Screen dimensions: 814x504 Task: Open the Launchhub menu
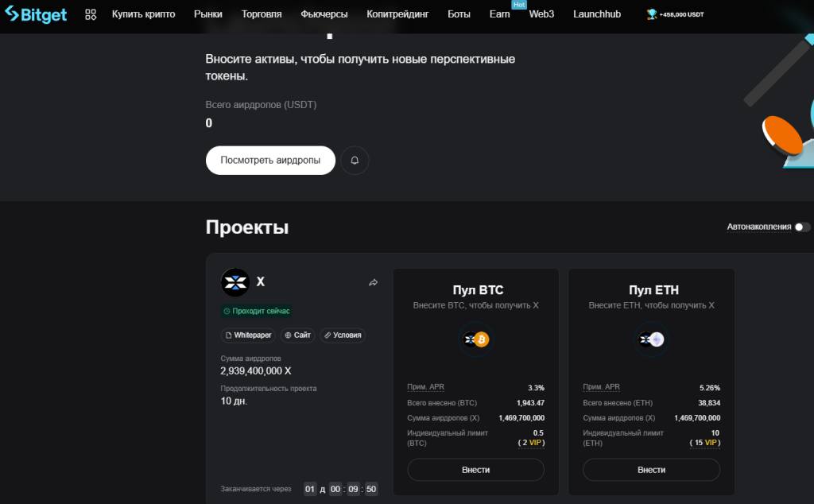[x=597, y=14]
